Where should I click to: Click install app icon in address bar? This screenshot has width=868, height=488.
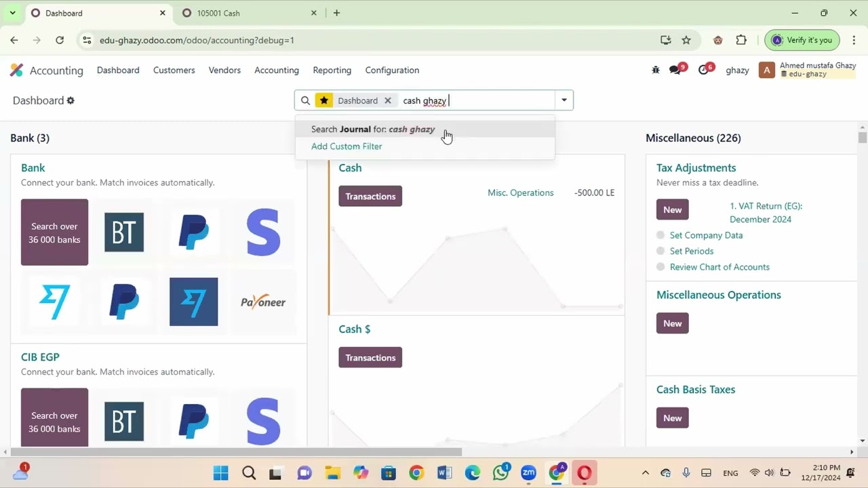coord(665,40)
